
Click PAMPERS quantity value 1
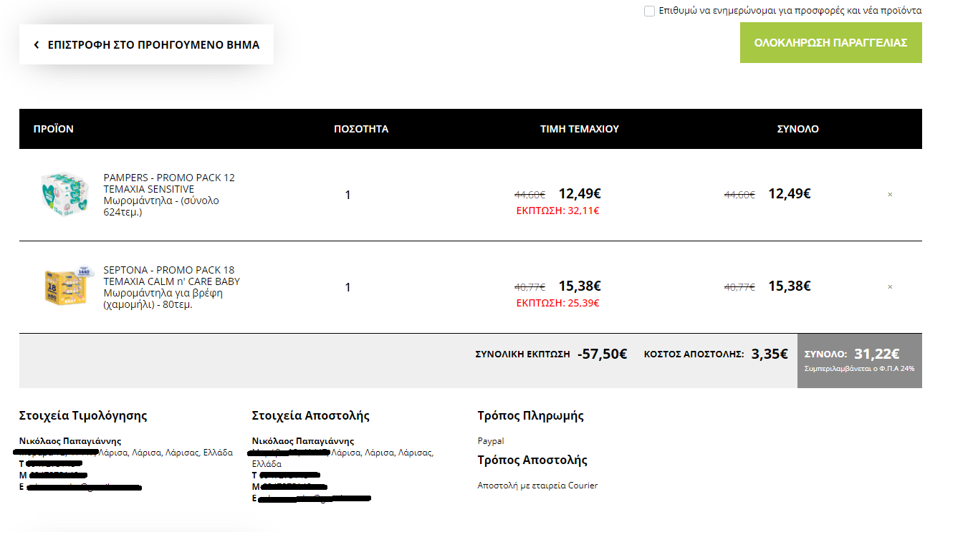347,195
